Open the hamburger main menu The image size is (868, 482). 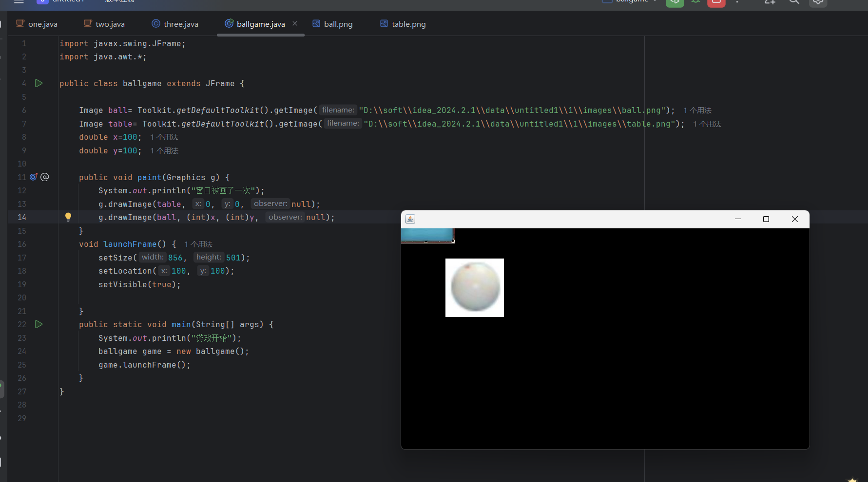[19, 2]
